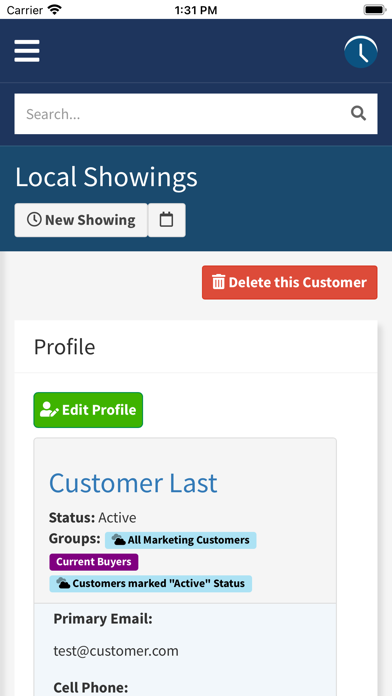Create a New Showing

click(81, 220)
